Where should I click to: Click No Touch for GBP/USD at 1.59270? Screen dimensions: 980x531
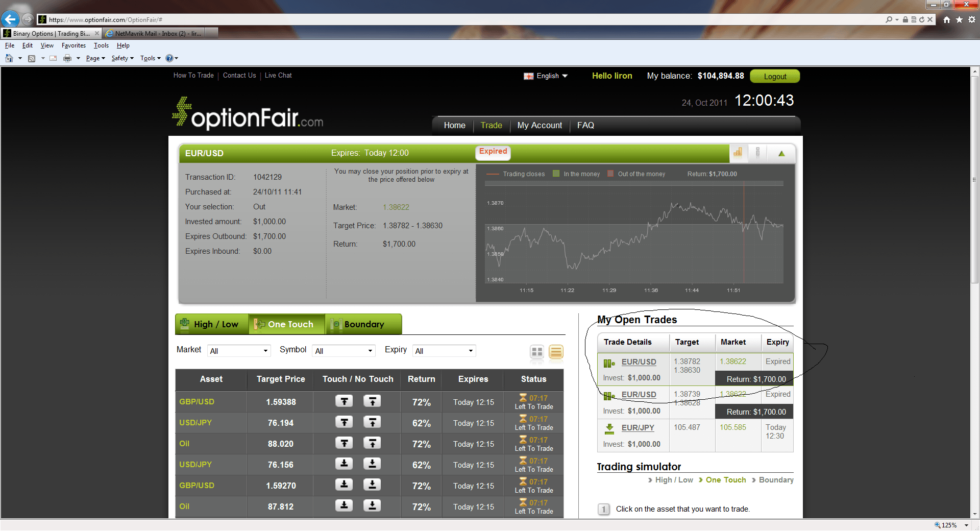point(372,485)
